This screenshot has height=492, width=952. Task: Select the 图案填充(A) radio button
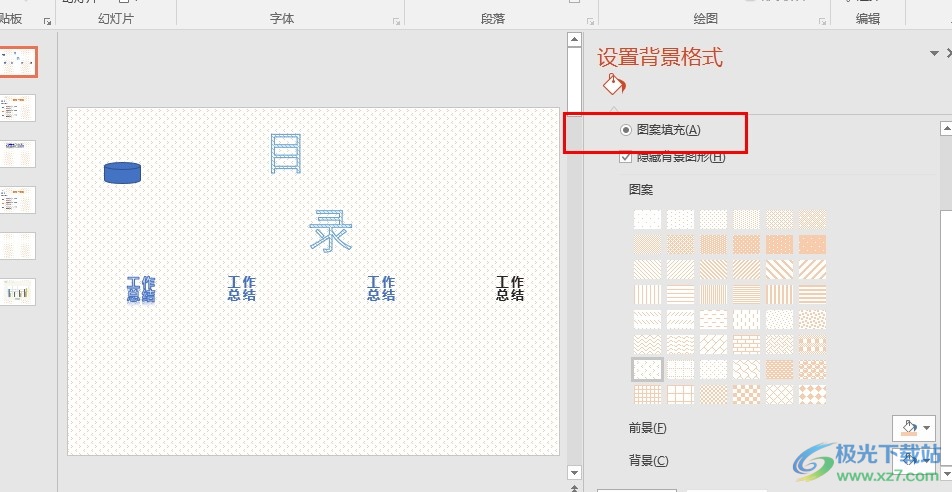point(626,129)
